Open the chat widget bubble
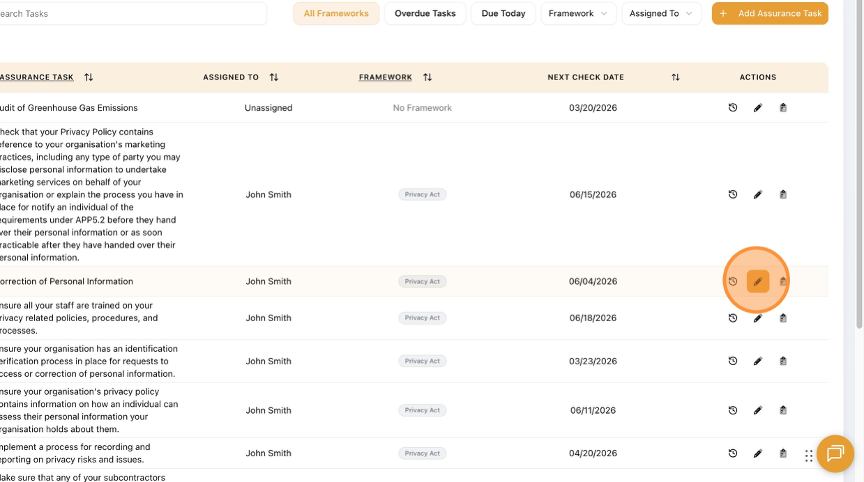The image size is (864, 482). pos(832,453)
